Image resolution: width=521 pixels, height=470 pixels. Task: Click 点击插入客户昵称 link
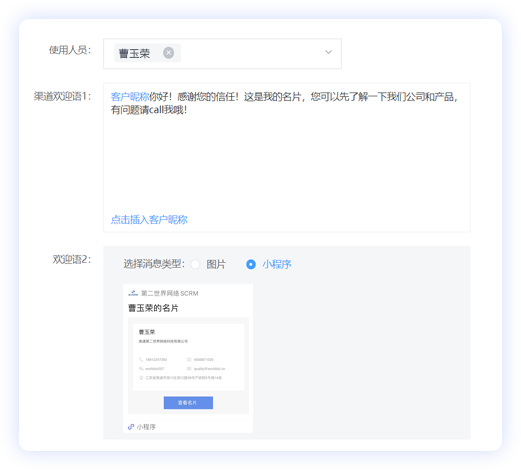point(149,220)
